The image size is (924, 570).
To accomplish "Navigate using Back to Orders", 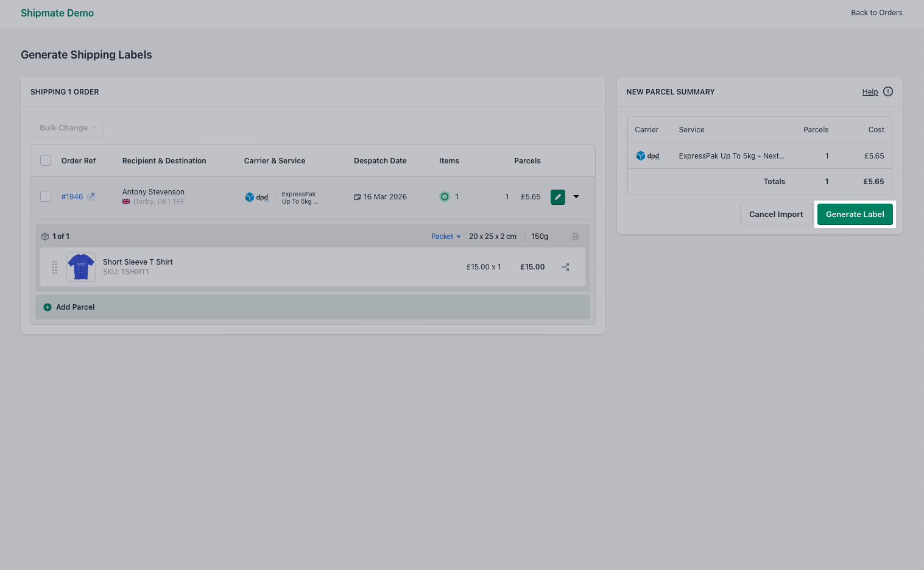I will (x=876, y=12).
